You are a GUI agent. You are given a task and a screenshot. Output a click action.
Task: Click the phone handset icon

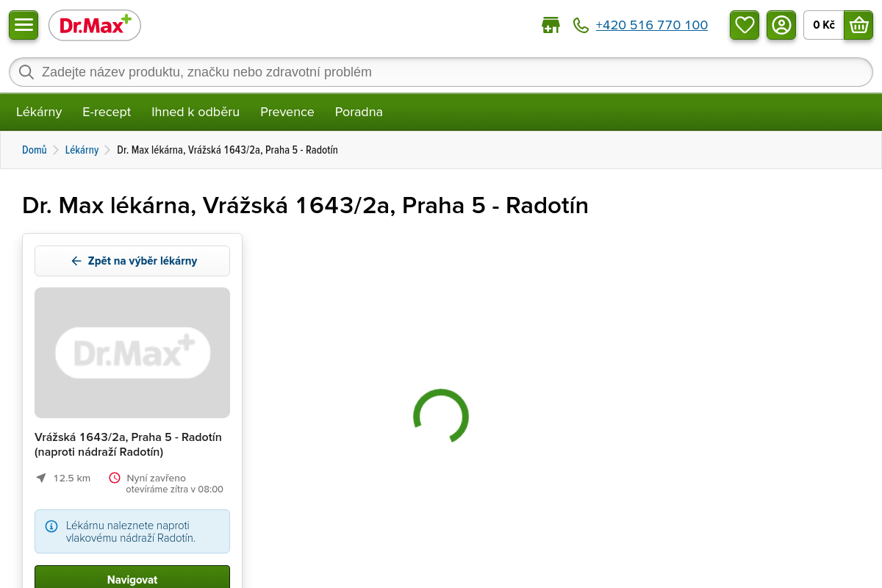(x=581, y=26)
